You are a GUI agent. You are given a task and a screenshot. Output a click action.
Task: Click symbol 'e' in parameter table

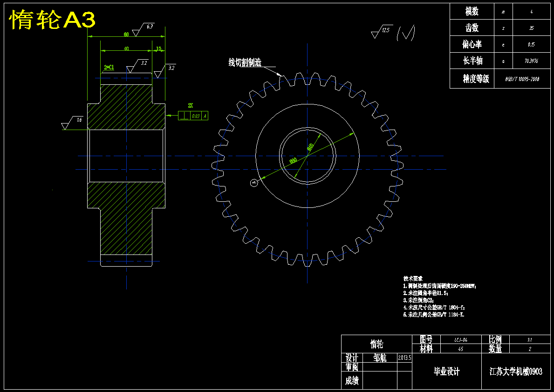click(x=503, y=45)
